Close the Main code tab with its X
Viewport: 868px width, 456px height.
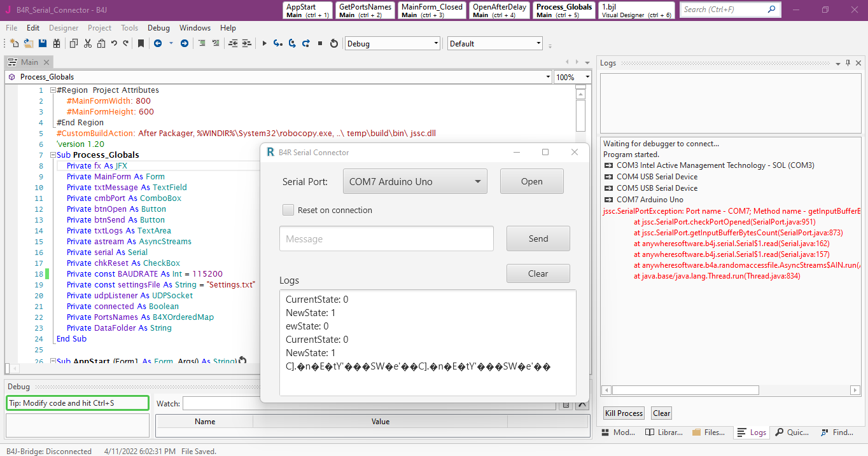pos(45,62)
